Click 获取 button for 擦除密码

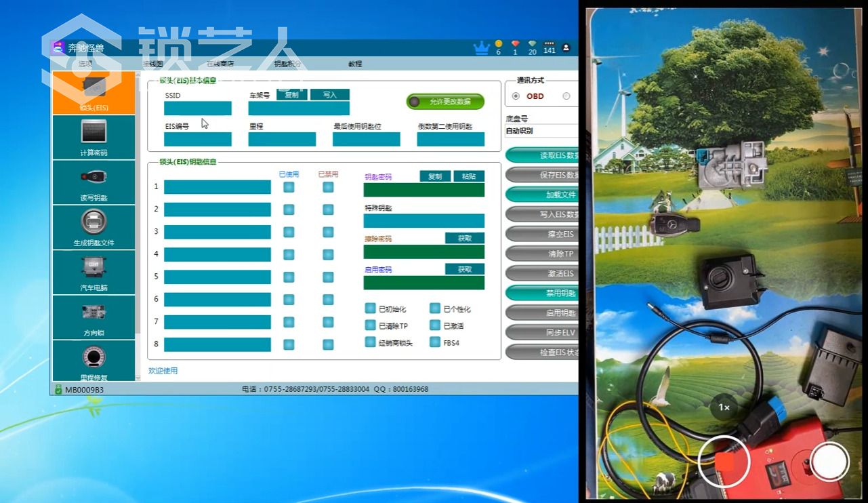(465, 238)
